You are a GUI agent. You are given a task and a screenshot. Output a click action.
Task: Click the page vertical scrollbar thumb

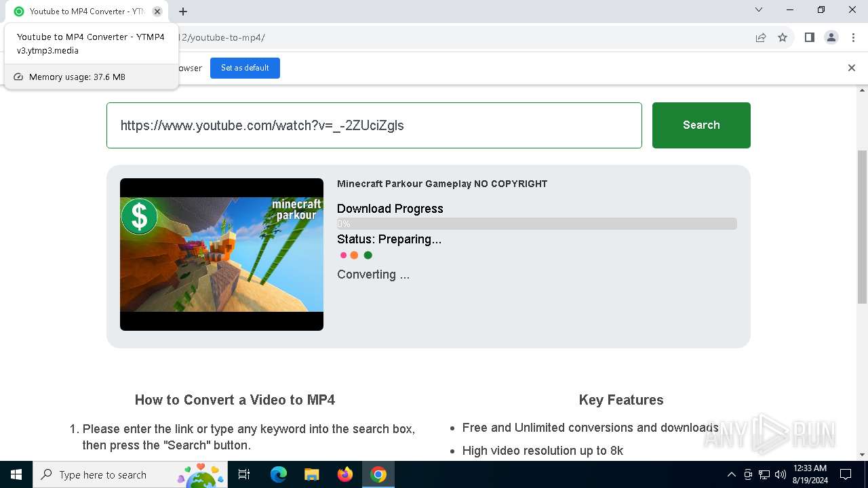coord(863,226)
